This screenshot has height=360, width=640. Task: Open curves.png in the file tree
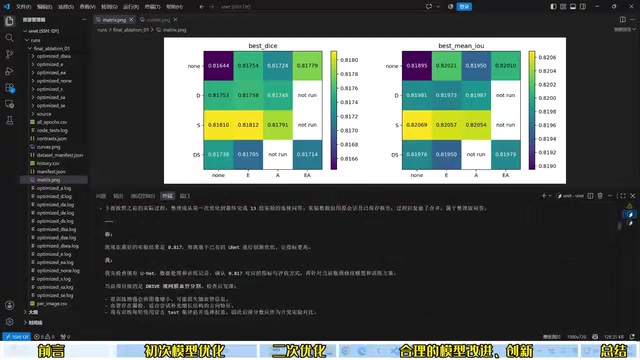click(x=45, y=147)
